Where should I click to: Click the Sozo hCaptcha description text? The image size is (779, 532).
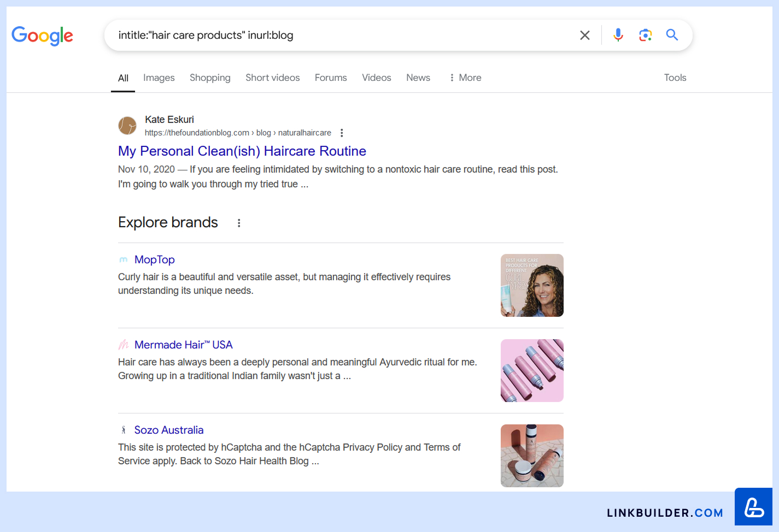(289, 454)
